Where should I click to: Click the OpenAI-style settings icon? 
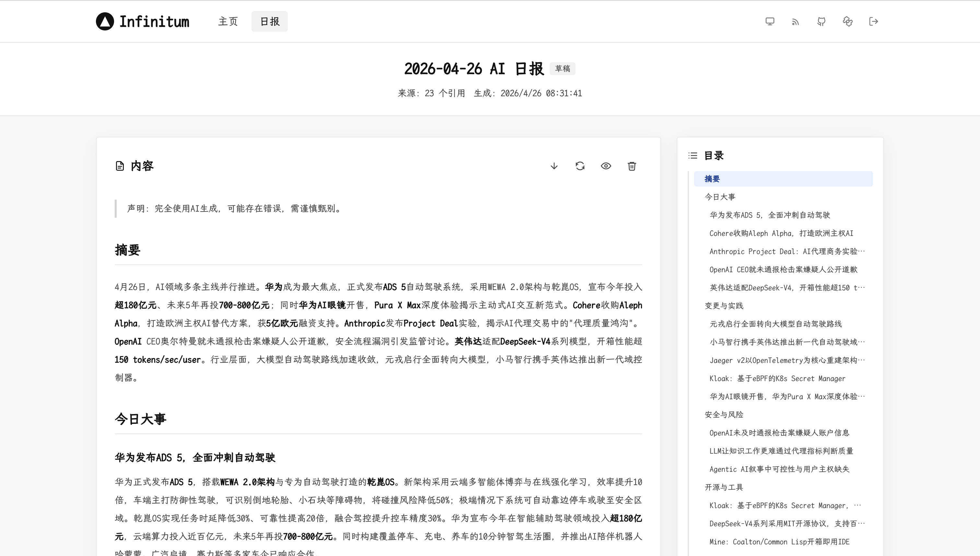coord(847,21)
